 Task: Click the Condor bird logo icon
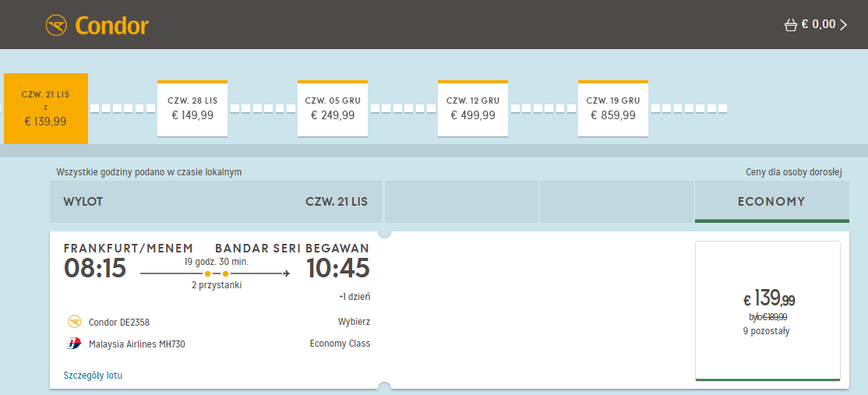click(x=56, y=26)
